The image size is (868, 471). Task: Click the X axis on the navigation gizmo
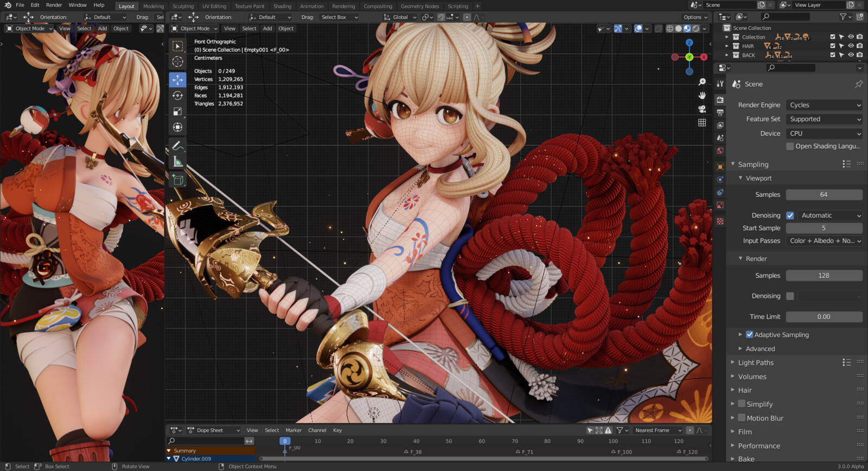point(704,57)
